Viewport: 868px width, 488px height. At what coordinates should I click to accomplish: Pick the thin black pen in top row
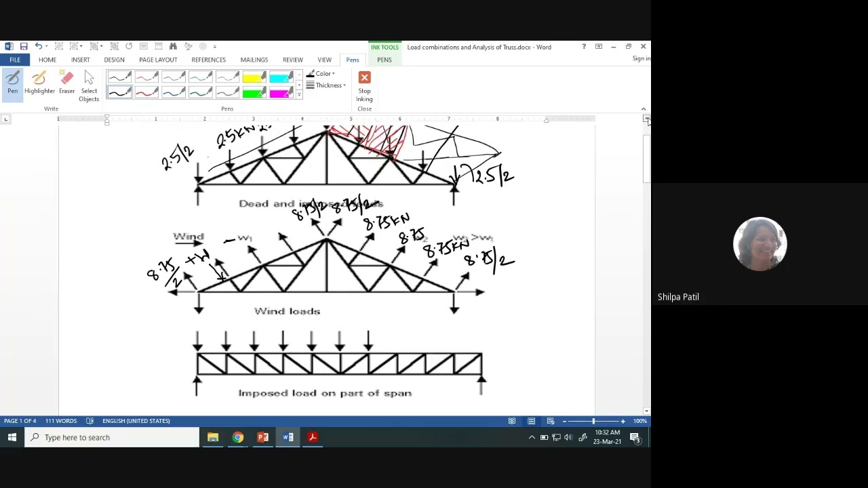[x=119, y=77]
